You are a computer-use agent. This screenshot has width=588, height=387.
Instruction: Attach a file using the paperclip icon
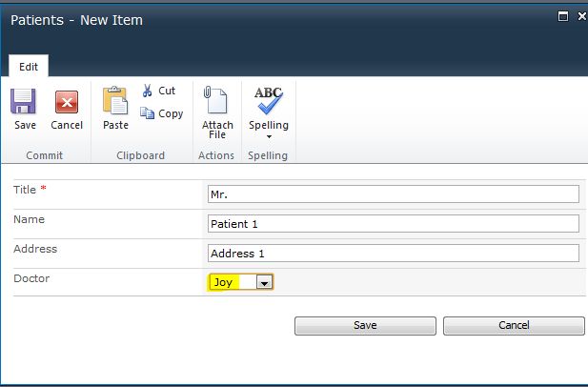point(217,101)
